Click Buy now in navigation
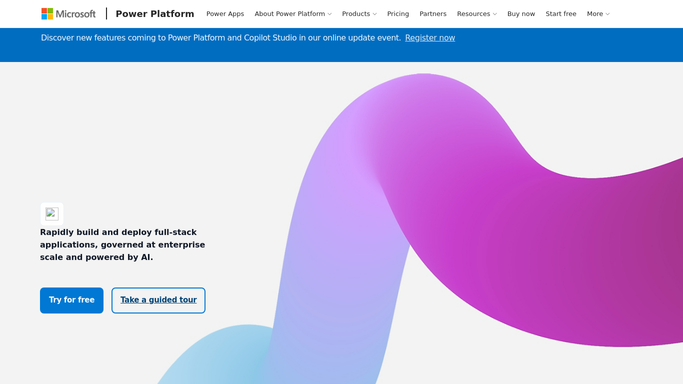 click(x=521, y=14)
